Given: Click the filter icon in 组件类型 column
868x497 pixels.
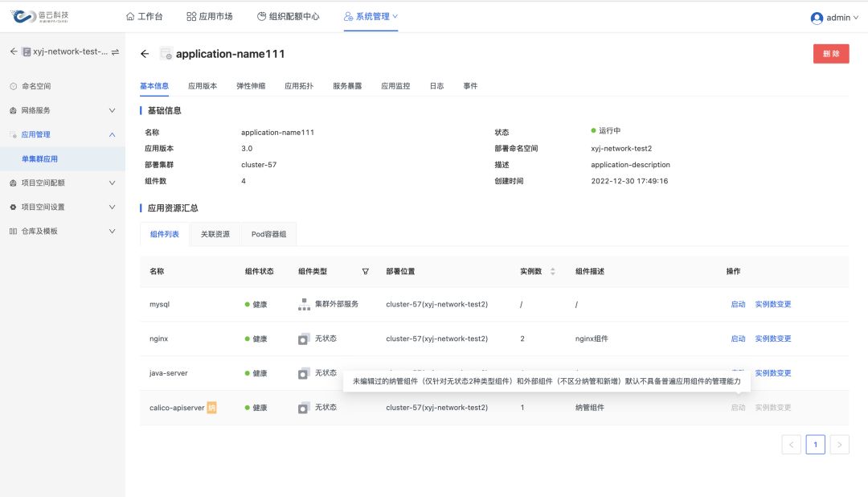Looking at the screenshot, I should tap(366, 272).
